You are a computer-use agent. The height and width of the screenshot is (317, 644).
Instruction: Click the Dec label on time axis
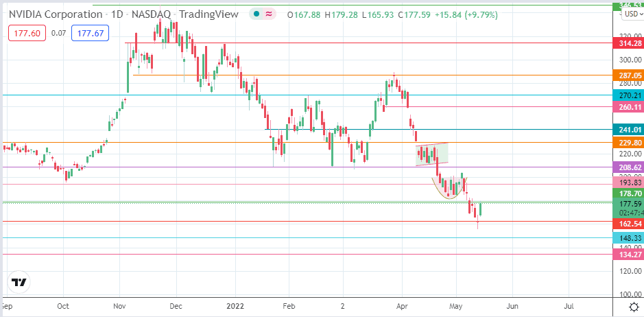176,306
